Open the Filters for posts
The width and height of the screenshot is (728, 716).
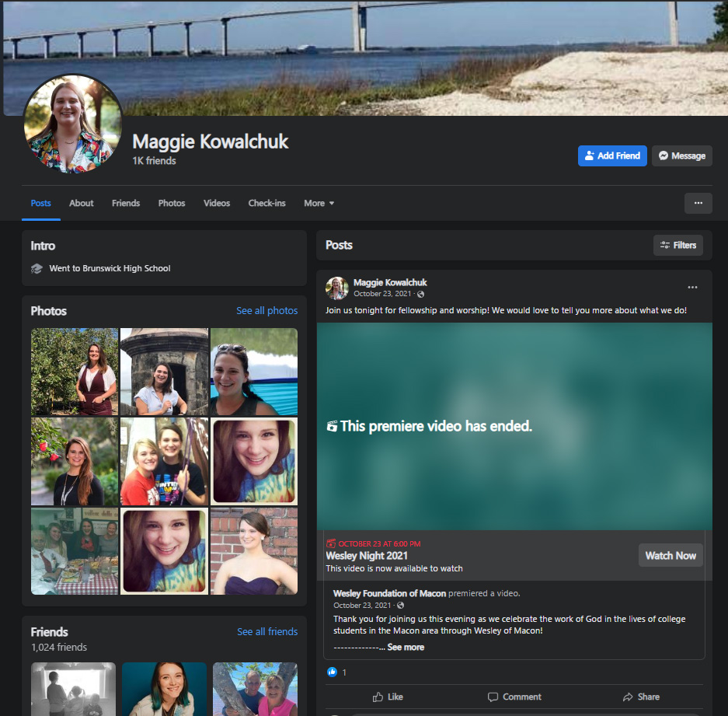tap(677, 245)
